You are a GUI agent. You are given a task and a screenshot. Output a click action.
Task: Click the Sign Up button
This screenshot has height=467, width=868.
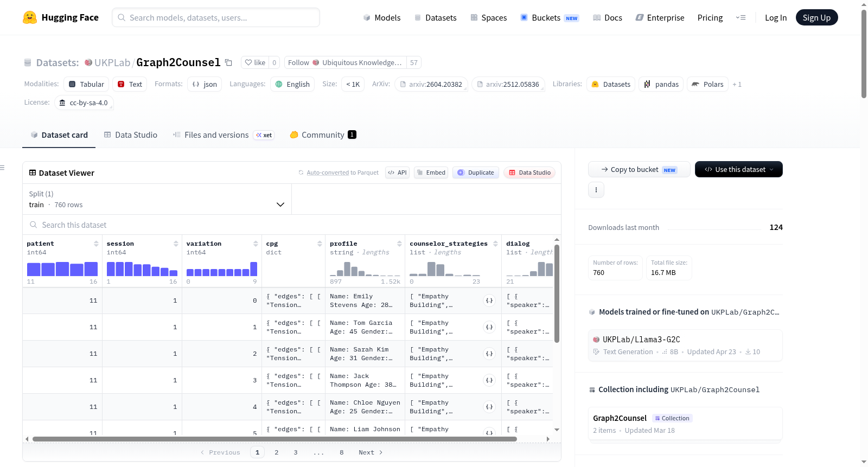point(816,17)
